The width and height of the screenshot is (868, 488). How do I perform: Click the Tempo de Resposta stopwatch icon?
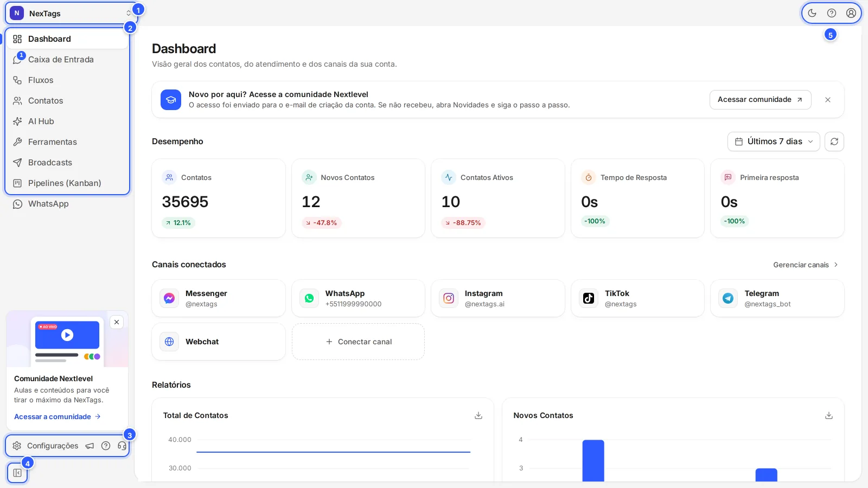point(589,177)
